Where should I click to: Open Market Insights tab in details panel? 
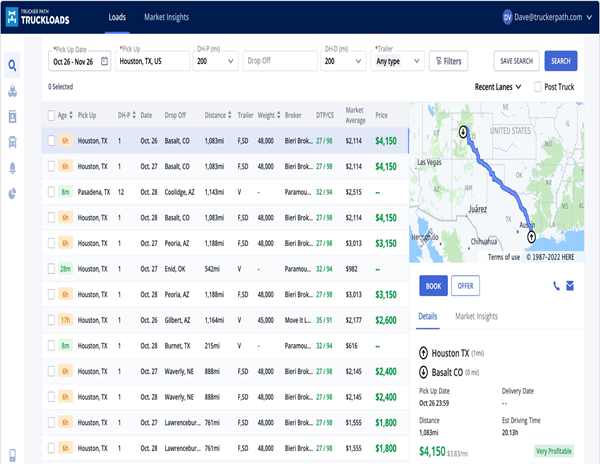(476, 316)
